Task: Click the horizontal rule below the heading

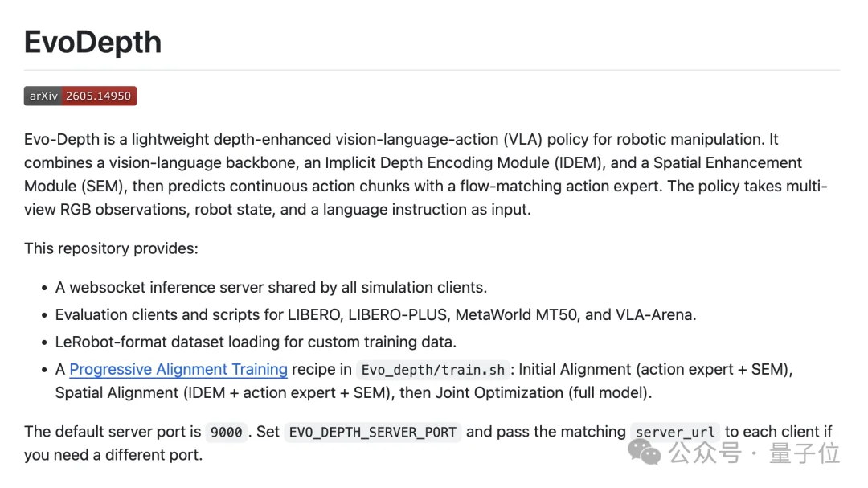Action: (x=432, y=71)
